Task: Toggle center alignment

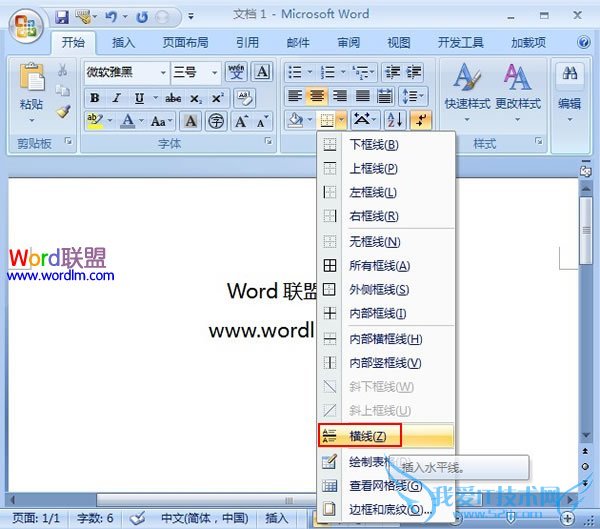Action: (x=317, y=96)
